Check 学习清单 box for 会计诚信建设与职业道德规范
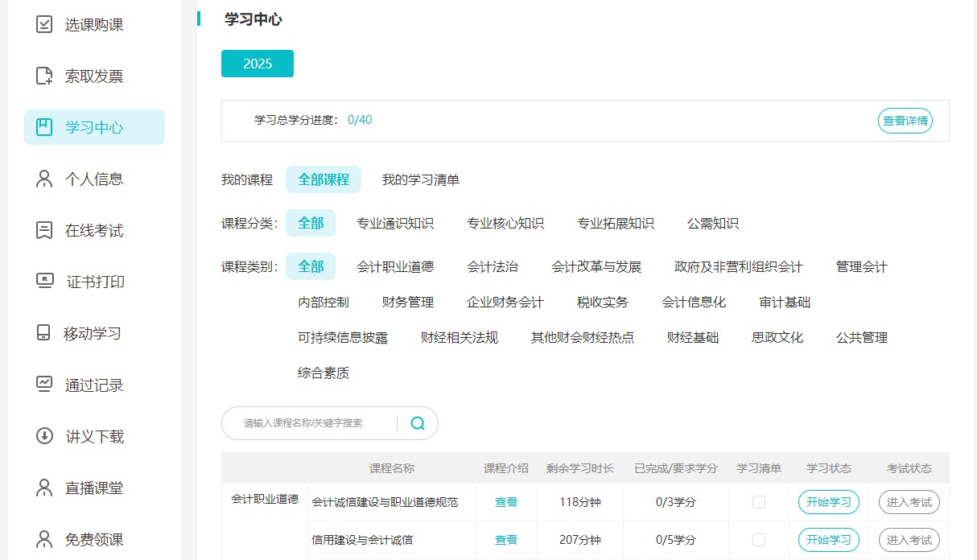Image resolution: width=977 pixels, height=560 pixels. tap(758, 502)
